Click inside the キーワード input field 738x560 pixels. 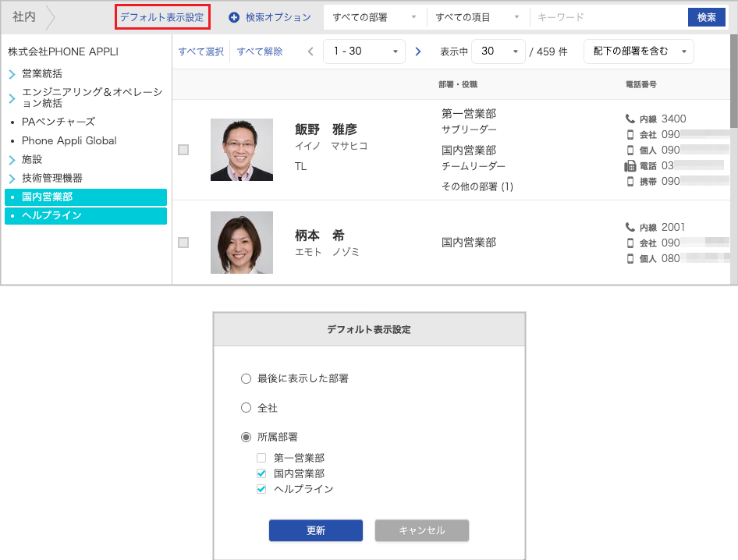click(608, 16)
